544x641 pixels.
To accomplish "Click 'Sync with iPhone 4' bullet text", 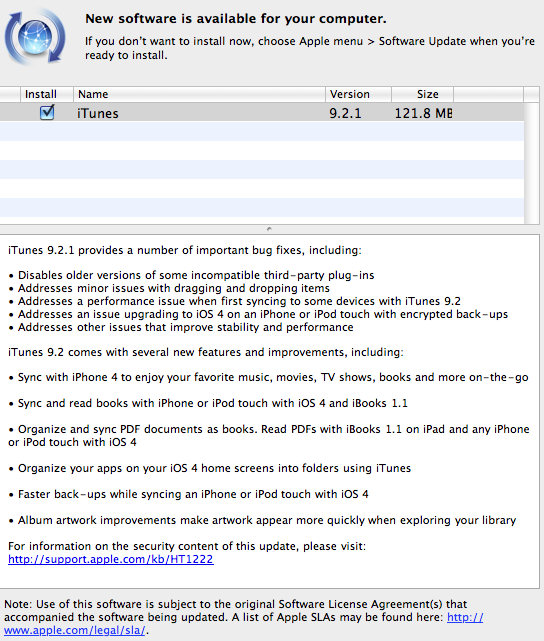I will pos(273,377).
